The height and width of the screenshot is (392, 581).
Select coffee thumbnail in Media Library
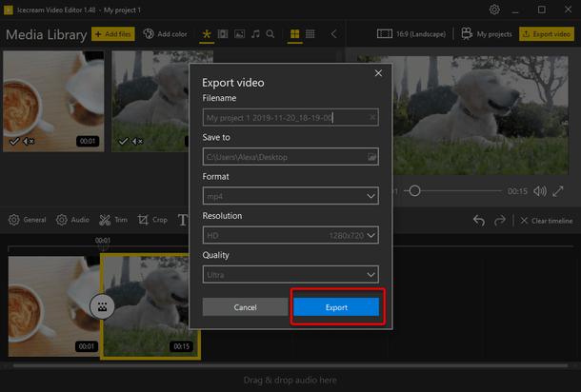point(53,101)
